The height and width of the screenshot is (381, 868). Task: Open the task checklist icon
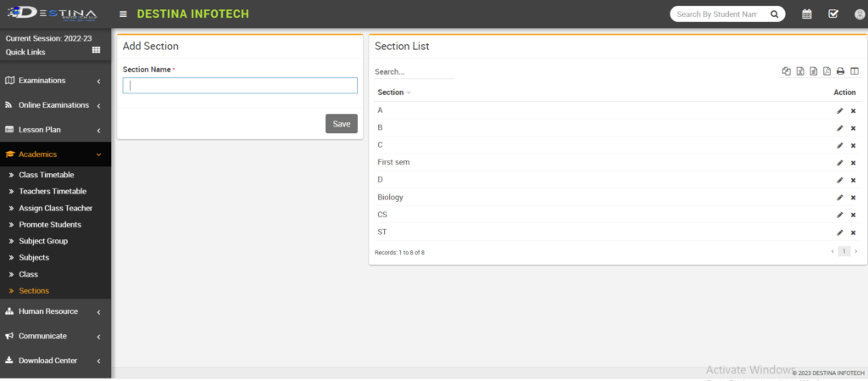tap(832, 14)
